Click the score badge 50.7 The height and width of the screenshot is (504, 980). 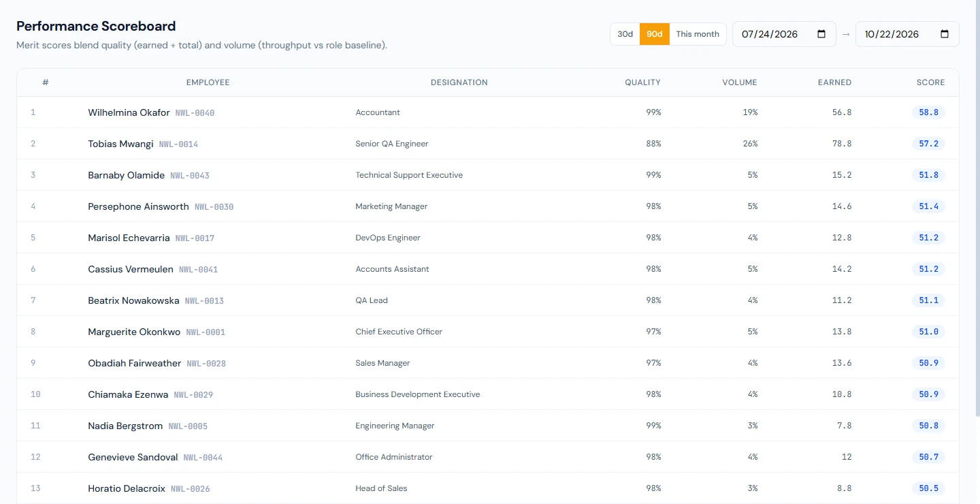(928, 457)
